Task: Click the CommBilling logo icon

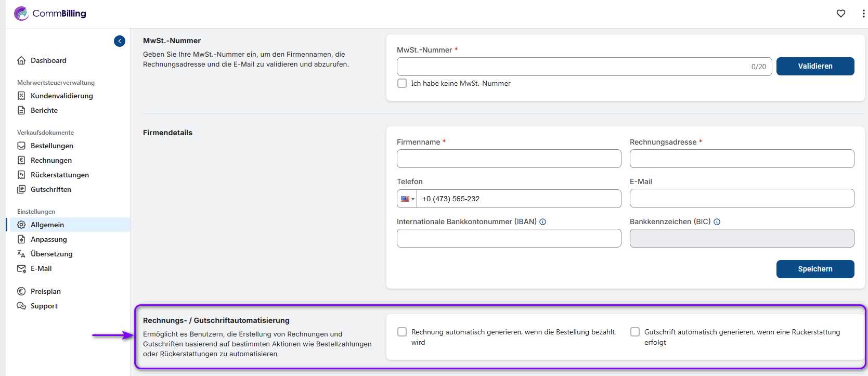Action: 21,14
